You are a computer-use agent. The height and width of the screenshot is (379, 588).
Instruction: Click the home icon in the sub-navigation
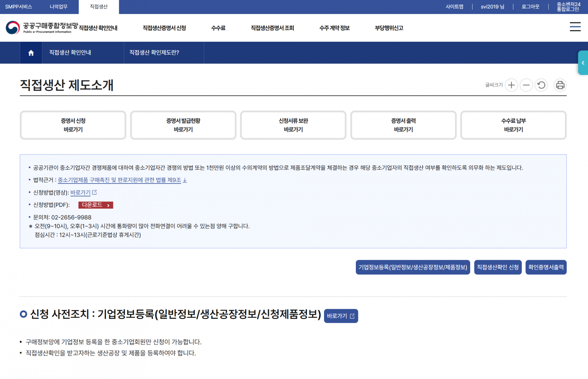(31, 52)
